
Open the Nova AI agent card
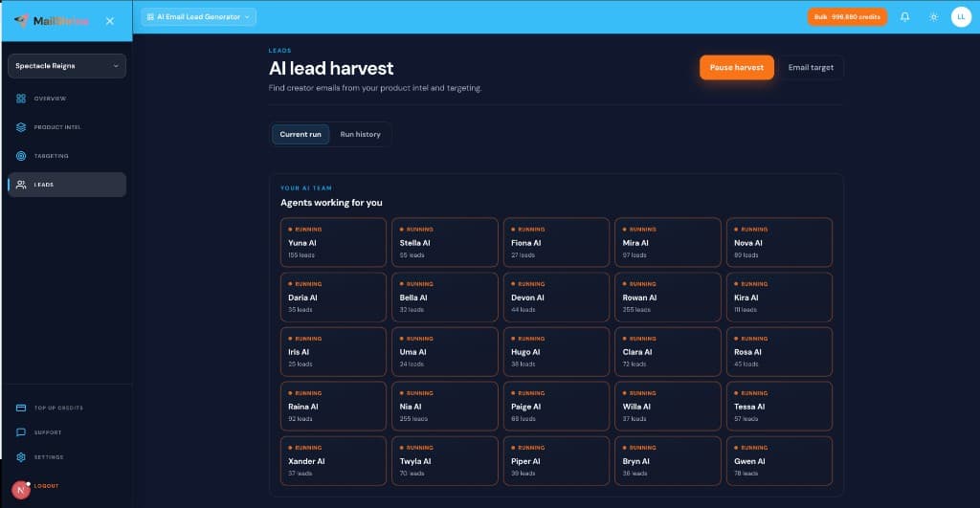pyautogui.click(x=779, y=242)
